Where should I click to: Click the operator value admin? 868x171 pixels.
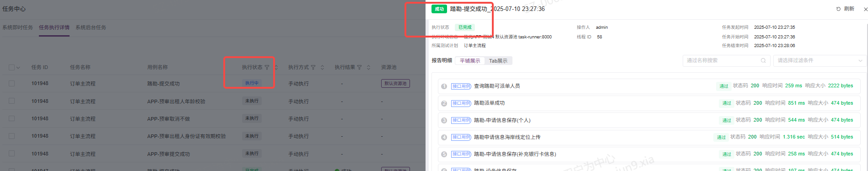coord(602,27)
